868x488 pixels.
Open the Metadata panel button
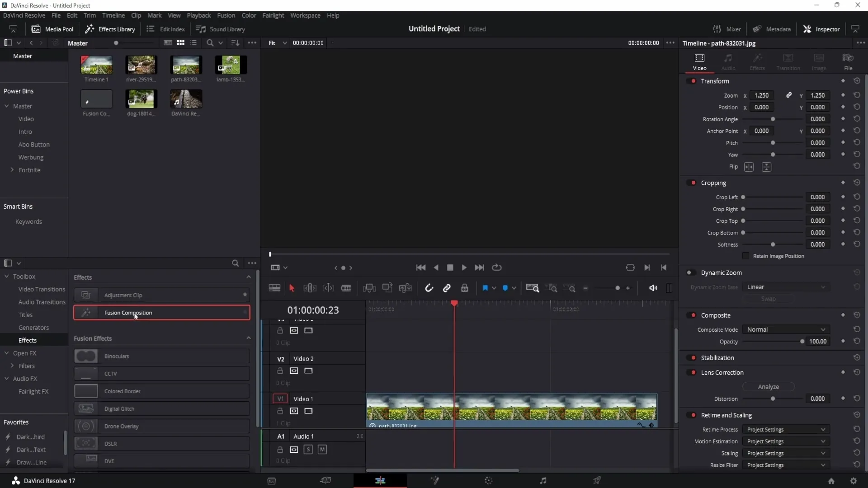pyautogui.click(x=772, y=29)
